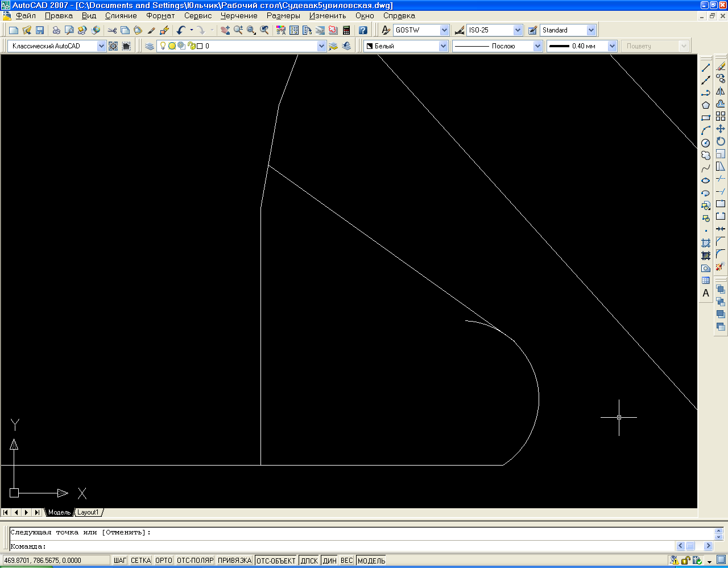Choose the Circle tool
The width and height of the screenshot is (728, 568).
point(706,143)
